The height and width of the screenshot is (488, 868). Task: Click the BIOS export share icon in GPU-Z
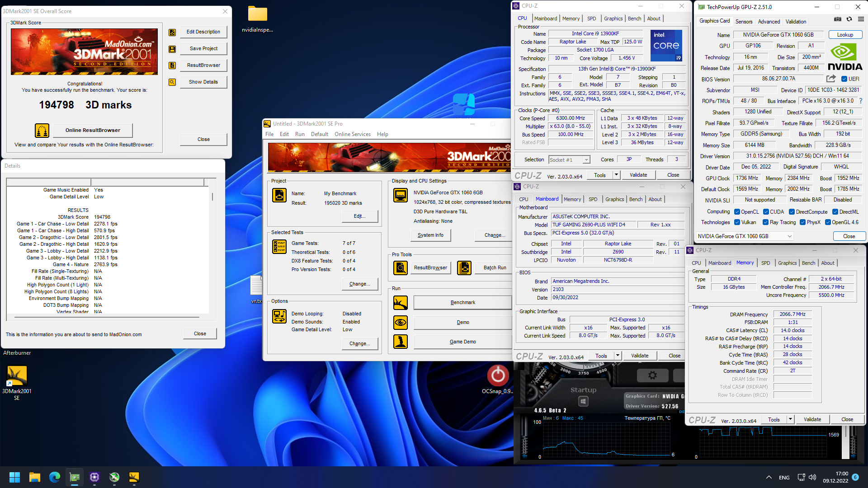pyautogui.click(x=831, y=79)
